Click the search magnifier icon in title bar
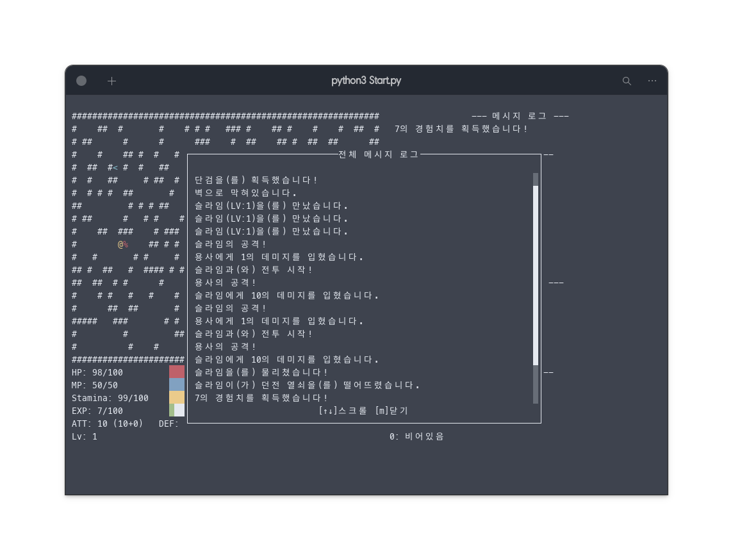This screenshot has width=733, height=560. click(627, 81)
